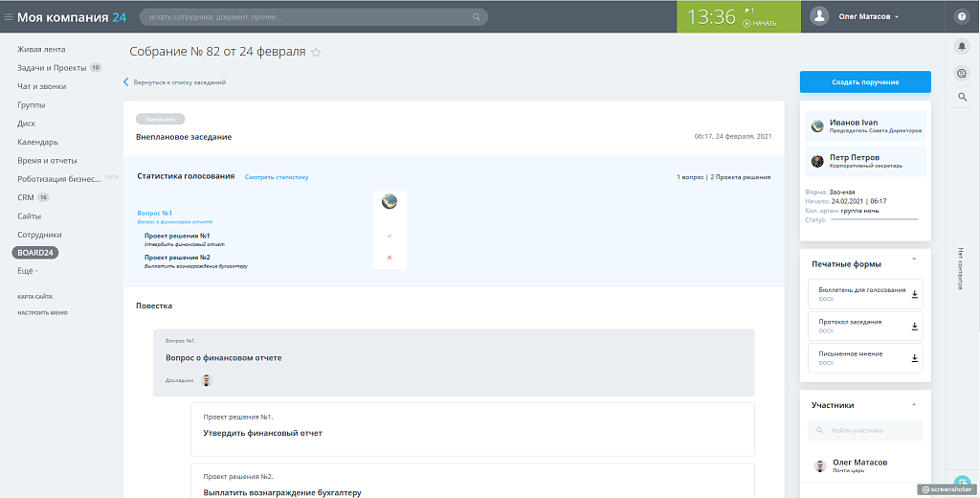Click Вопрос о финансовом отчете agenda card
The image size is (980, 498).
tap(454, 363)
